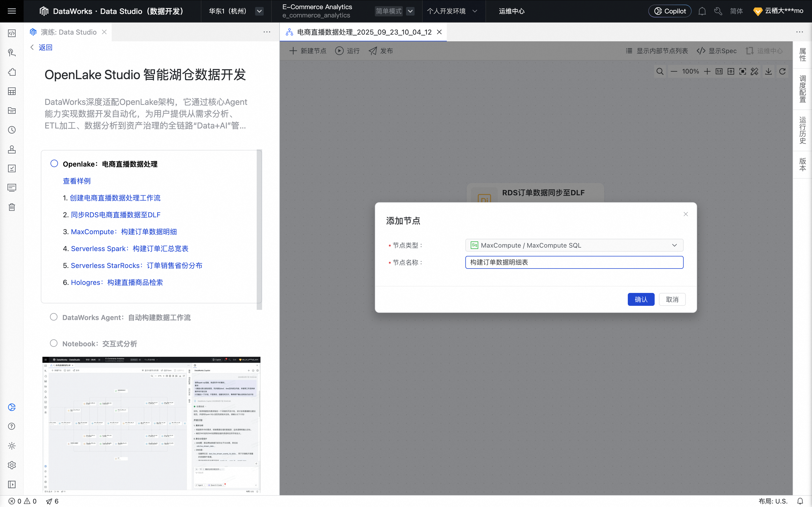Open the 节点类型 MaxCompute SQL dropdown
The width and height of the screenshot is (812, 507).
pos(574,245)
